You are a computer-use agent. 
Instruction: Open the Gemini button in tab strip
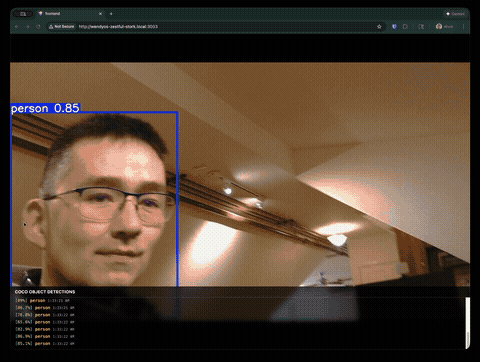click(x=455, y=14)
